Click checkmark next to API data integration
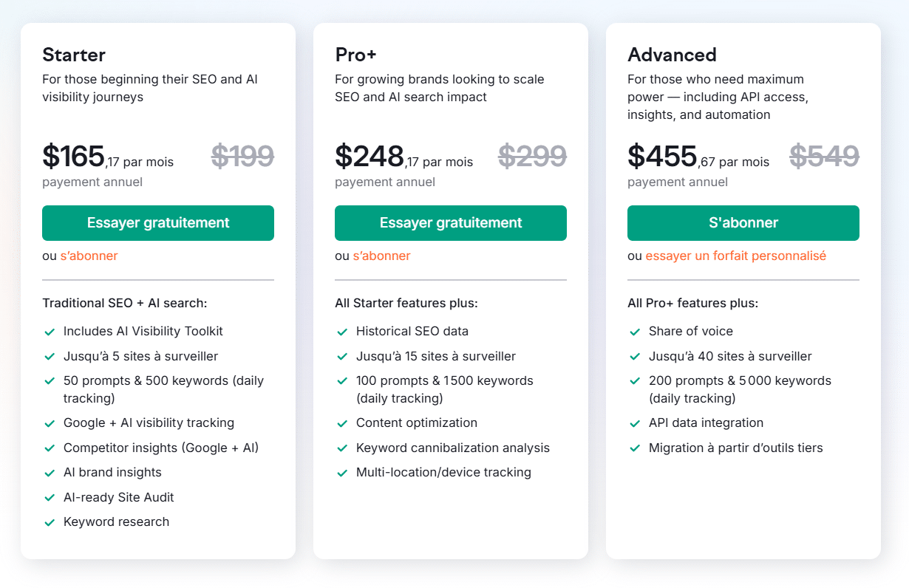 [x=635, y=423]
